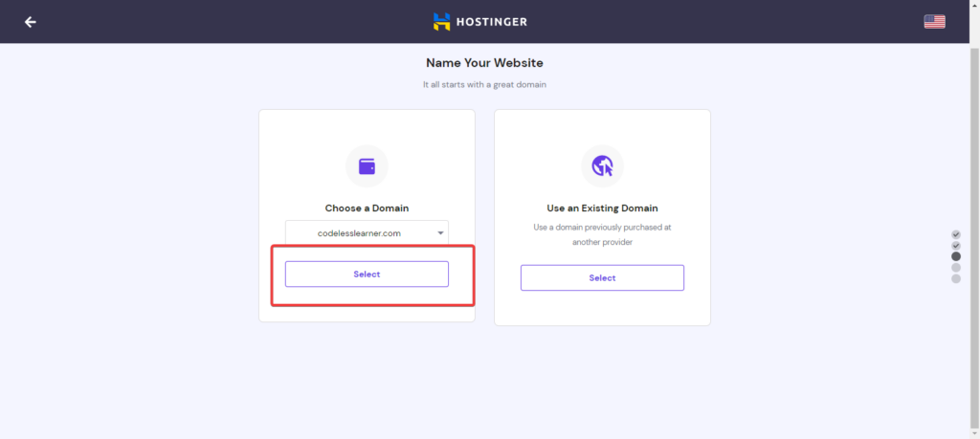Click the 'previously purchased at another provider' description

pos(603,234)
